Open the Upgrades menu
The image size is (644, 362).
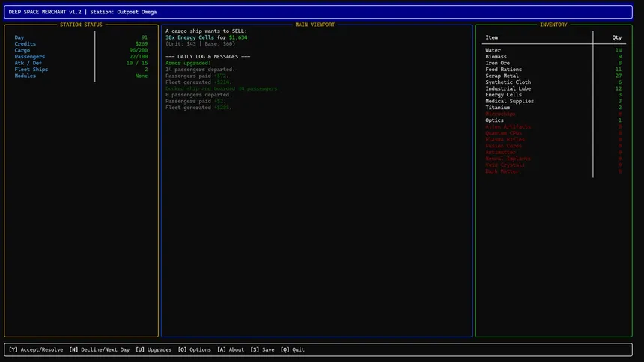[x=154, y=349]
